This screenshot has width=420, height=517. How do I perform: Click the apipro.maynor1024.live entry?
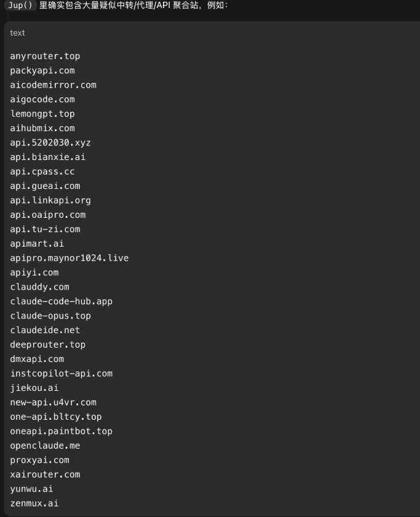coord(69,258)
